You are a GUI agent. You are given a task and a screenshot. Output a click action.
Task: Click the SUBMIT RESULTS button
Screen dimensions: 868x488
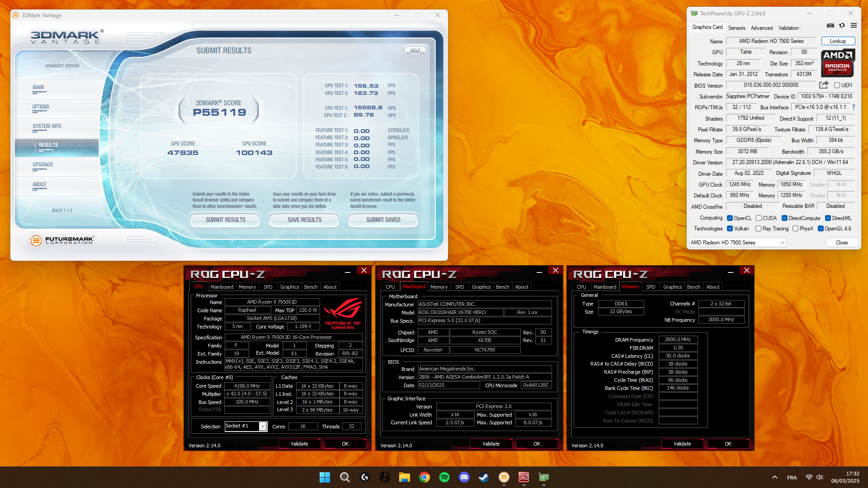[x=226, y=220]
